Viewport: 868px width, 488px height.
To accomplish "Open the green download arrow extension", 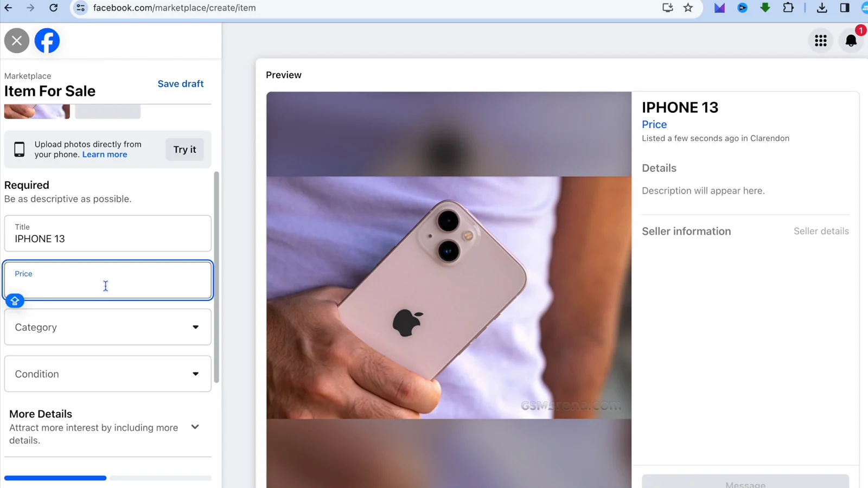I will (x=765, y=8).
